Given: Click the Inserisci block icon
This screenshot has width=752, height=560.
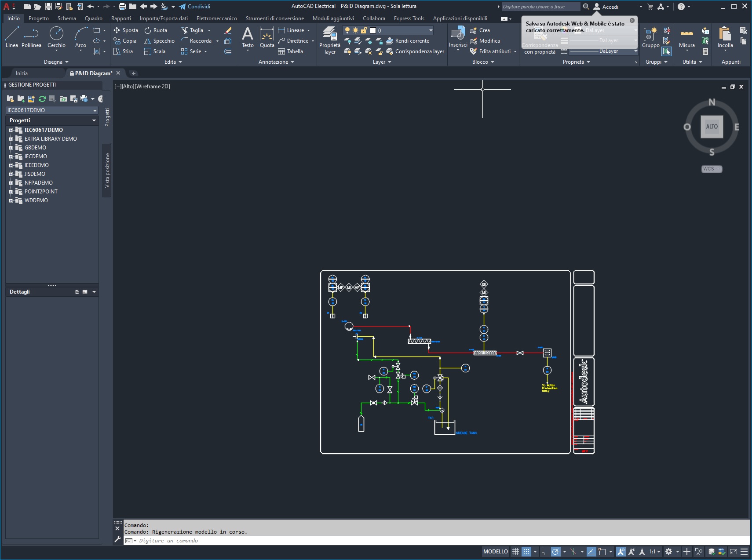Looking at the screenshot, I should (458, 37).
